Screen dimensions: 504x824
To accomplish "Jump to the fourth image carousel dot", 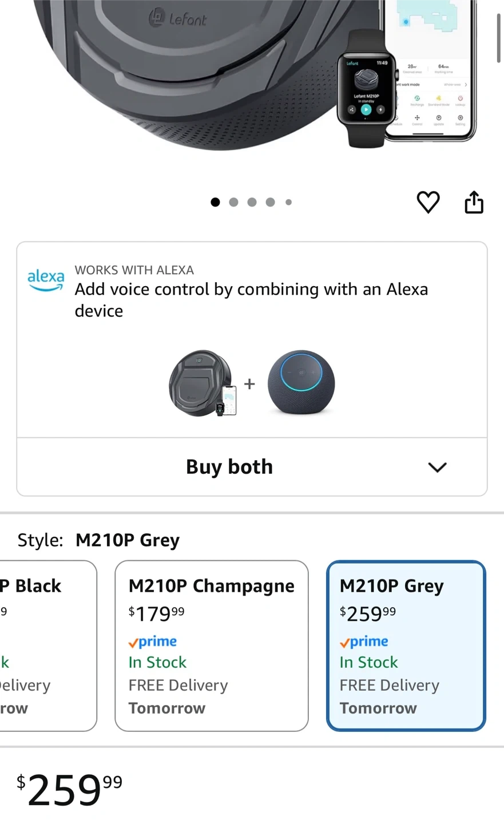I will point(270,202).
